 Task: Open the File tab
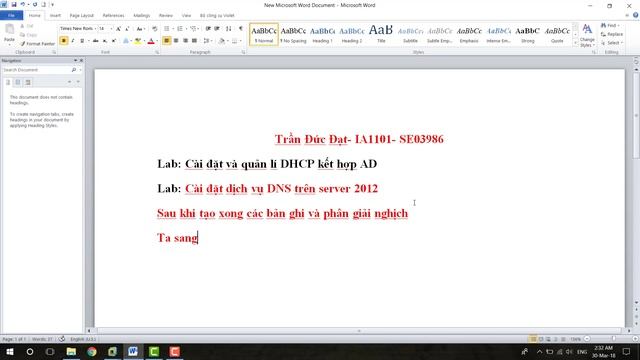point(11,16)
